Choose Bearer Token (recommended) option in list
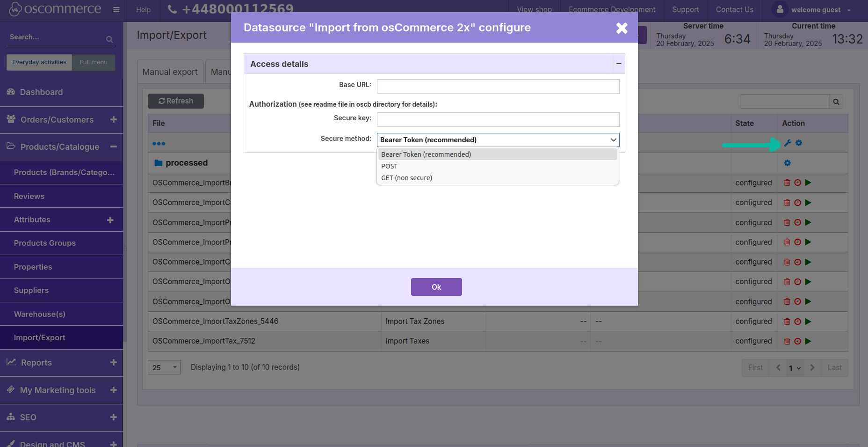 [x=498, y=154]
